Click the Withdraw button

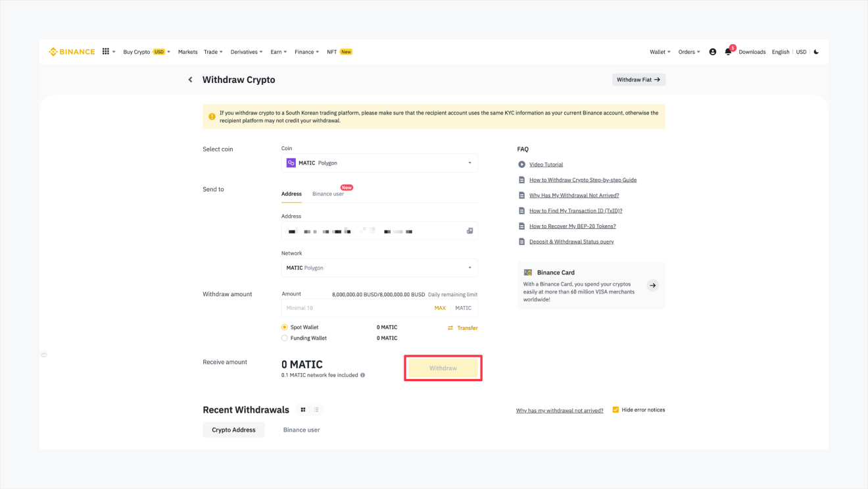coord(443,369)
